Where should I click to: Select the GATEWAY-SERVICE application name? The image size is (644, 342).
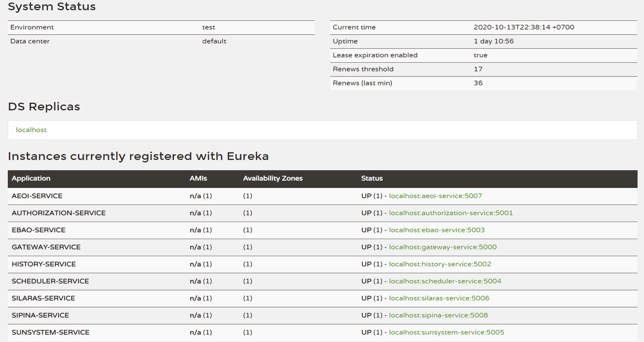[x=46, y=247]
